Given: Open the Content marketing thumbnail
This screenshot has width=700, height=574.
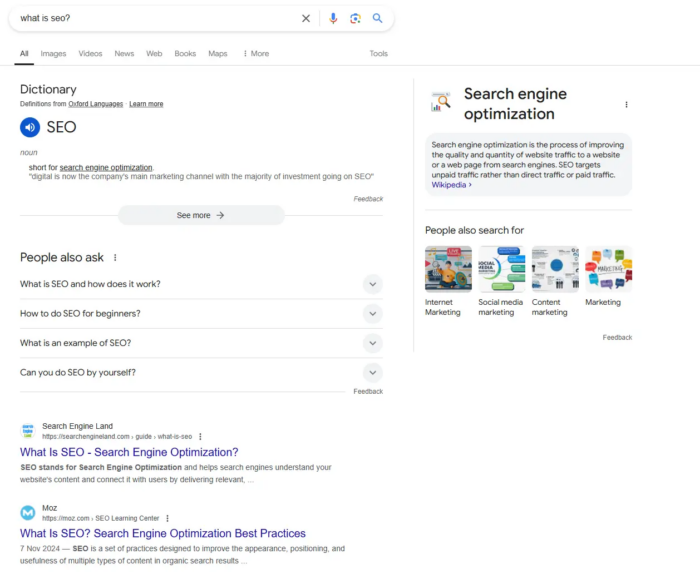Looking at the screenshot, I should 555,269.
